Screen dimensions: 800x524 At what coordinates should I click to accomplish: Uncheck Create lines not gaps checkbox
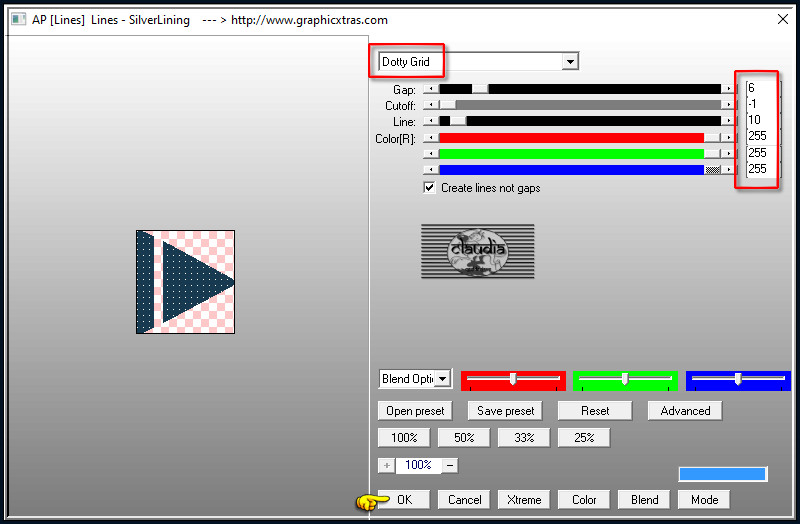[430, 188]
